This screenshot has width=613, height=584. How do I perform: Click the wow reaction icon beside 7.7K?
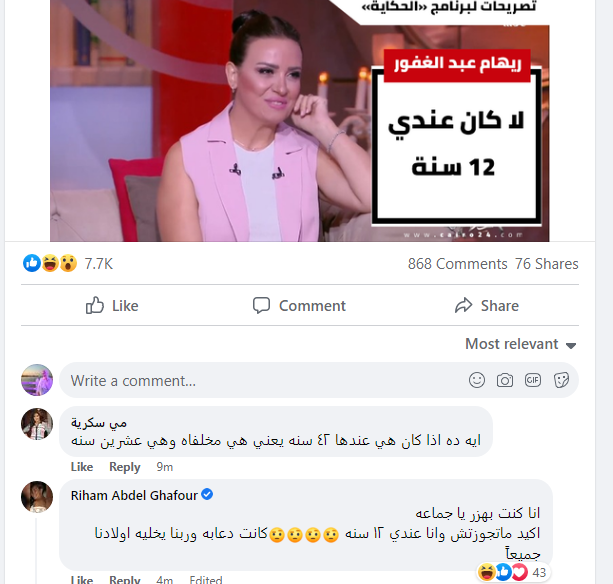[x=68, y=263]
